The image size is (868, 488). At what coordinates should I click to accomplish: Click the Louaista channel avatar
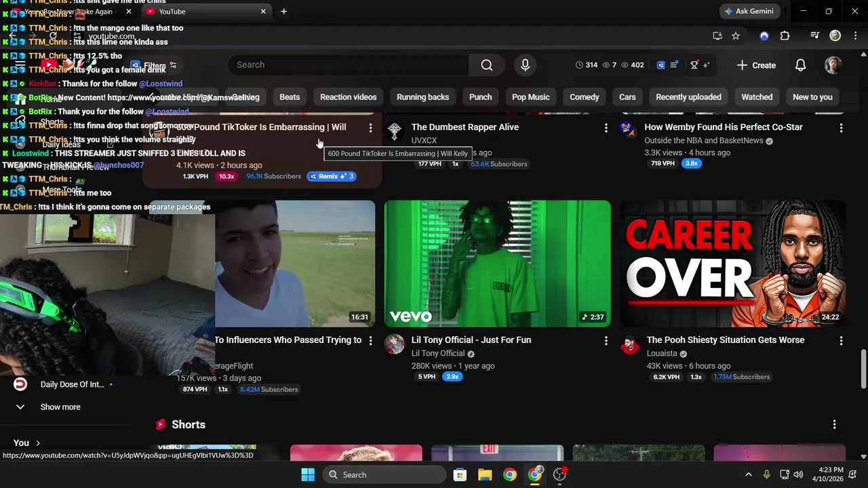(630, 344)
